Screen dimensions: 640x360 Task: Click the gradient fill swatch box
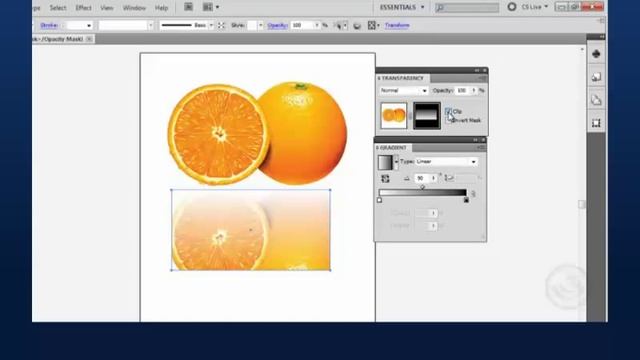pyautogui.click(x=385, y=162)
